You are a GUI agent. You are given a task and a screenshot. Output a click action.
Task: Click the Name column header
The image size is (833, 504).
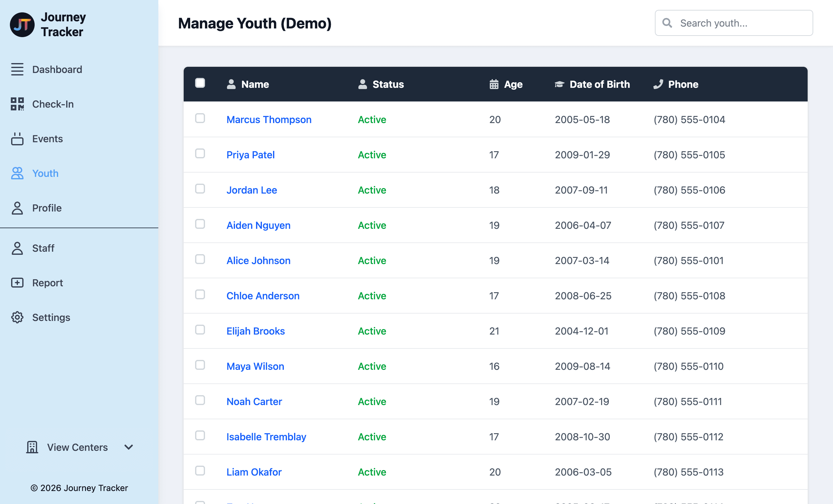pyautogui.click(x=255, y=84)
